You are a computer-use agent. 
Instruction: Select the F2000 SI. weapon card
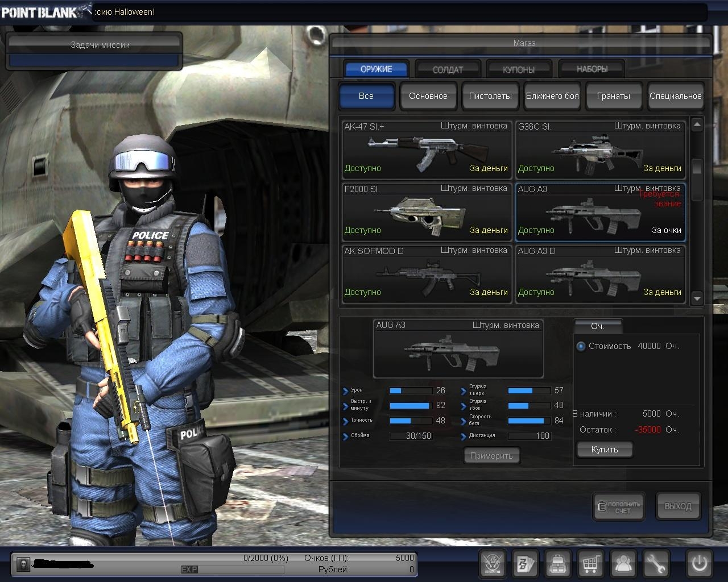coord(427,211)
